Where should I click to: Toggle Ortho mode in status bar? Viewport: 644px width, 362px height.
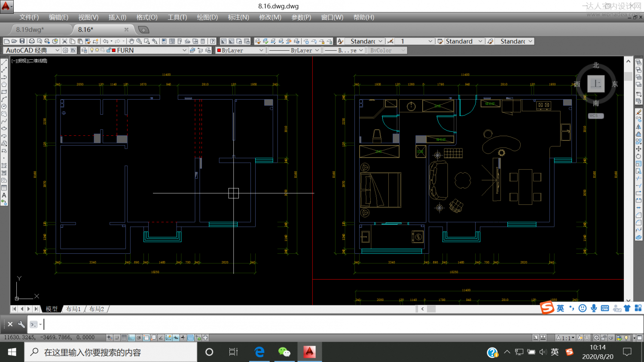click(131, 338)
